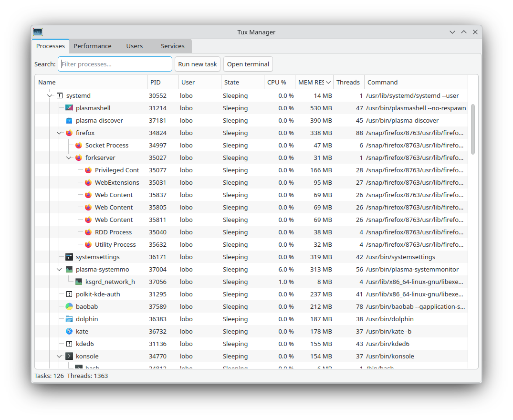The image size is (513, 420).
Task: Select 237 MB polkit-kde-auth memory cell
Action: click(x=321, y=294)
